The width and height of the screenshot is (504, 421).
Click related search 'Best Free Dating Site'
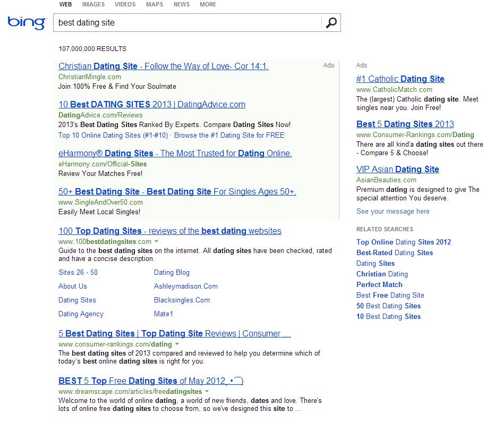pyautogui.click(x=390, y=295)
